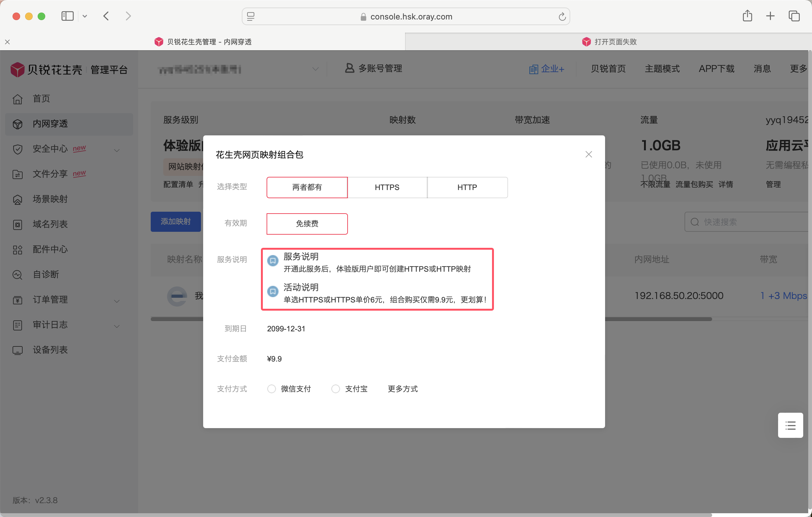Click 配置清单 link
Image resolution: width=812 pixels, height=517 pixels.
click(x=178, y=184)
